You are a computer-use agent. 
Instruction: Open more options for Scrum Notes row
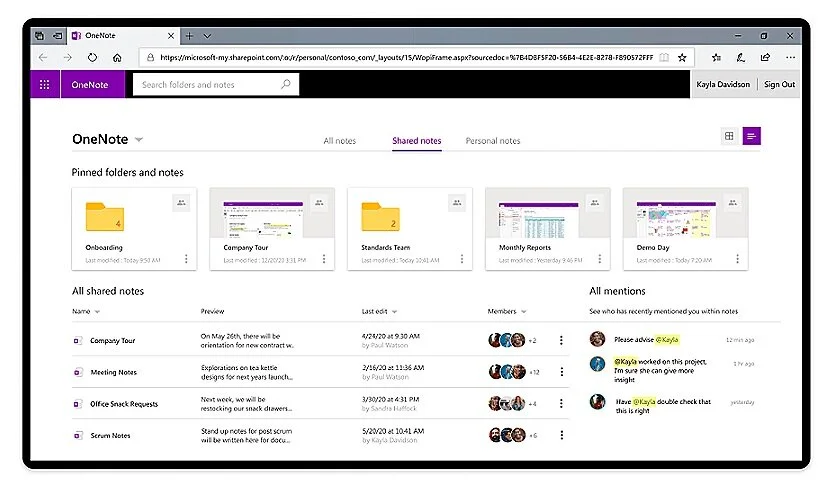pos(561,435)
